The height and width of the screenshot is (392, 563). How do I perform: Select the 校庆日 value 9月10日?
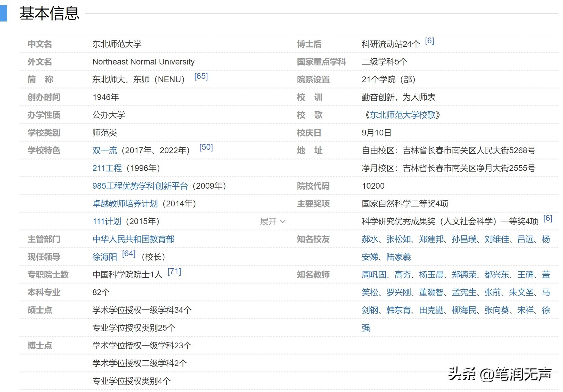point(376,133)
